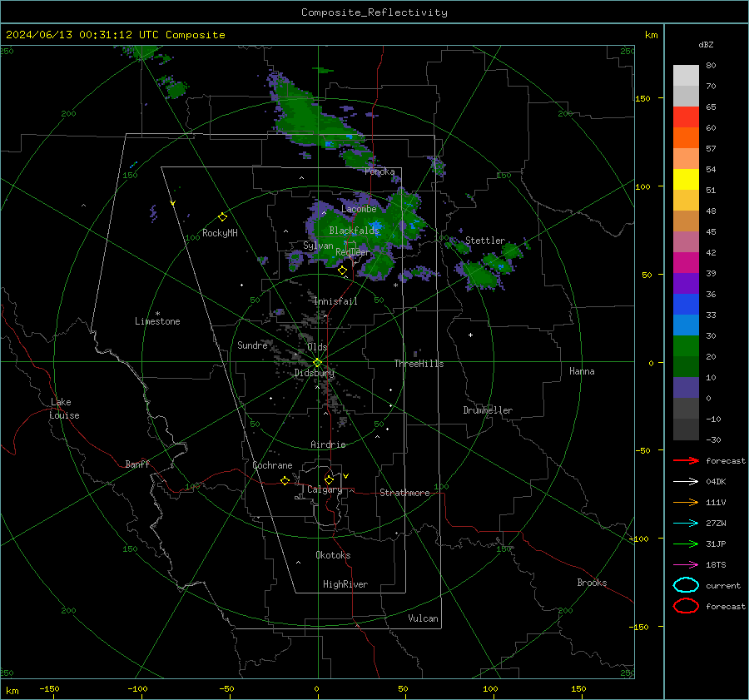Viewport: 749px width, 700px height.
Task: Click the 2024/06/13 00:31:12 UTC timestamp
Action: tap(82, 35)
